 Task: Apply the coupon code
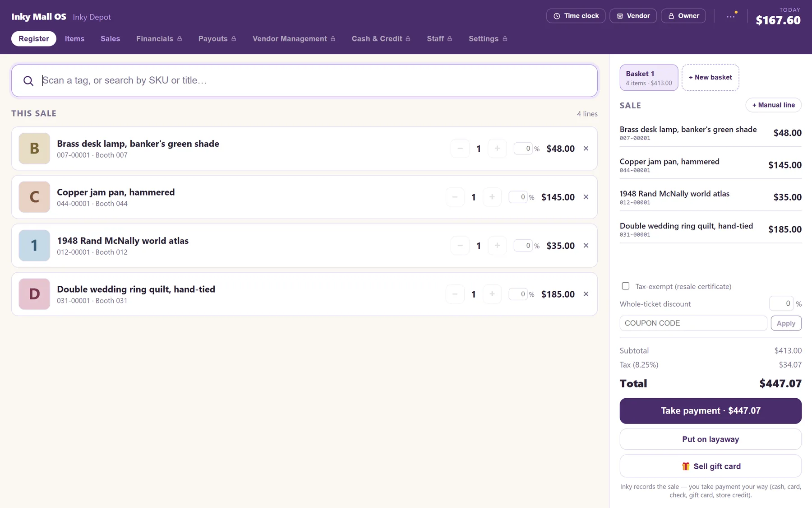pos(786,323)
